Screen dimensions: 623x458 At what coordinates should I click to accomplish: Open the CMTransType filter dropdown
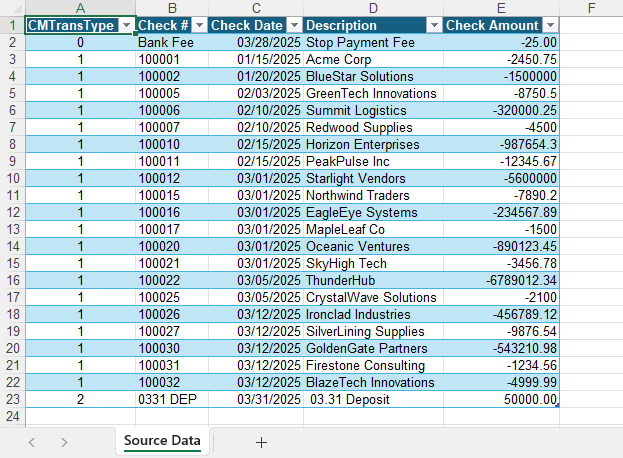(x=126, y=25)
